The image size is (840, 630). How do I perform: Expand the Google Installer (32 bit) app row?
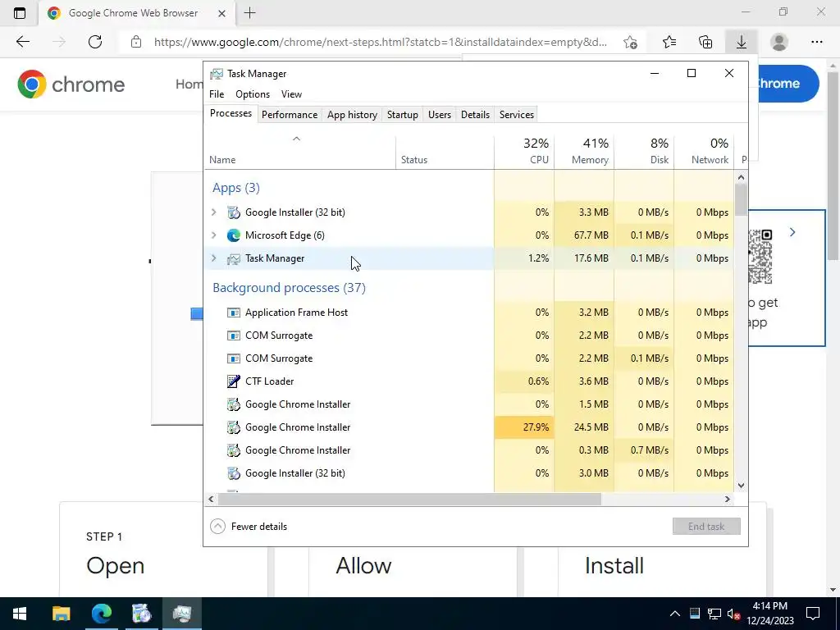(214, 212)
